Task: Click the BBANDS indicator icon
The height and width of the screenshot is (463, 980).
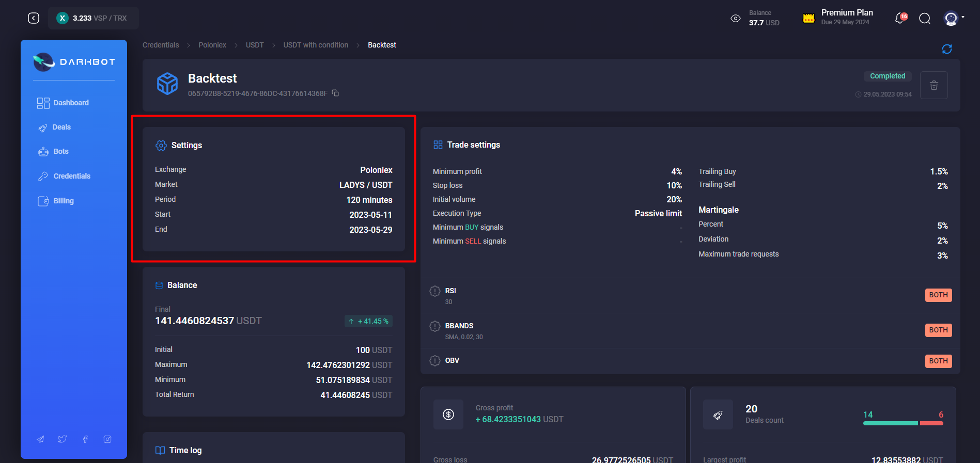Action: click(435, 326)
